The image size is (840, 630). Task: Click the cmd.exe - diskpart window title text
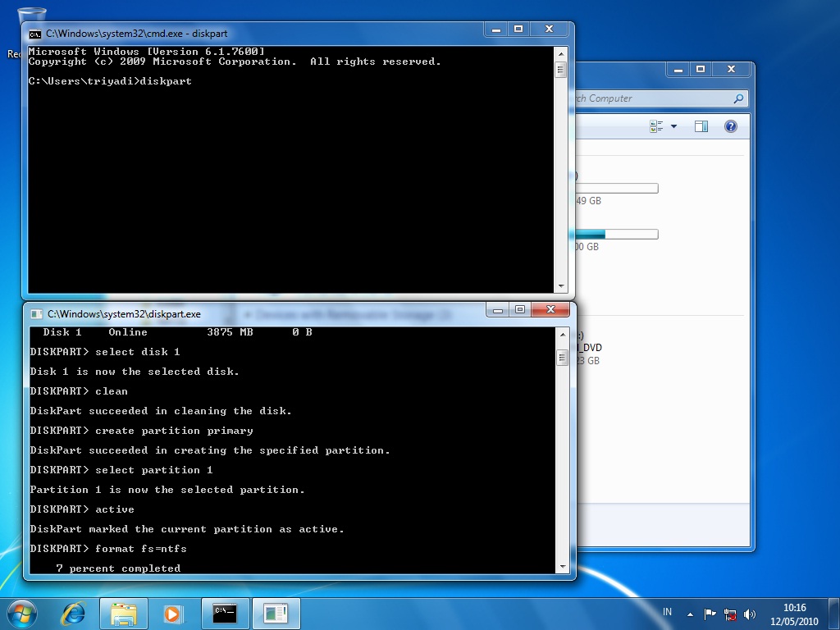(x=137, y=34)
